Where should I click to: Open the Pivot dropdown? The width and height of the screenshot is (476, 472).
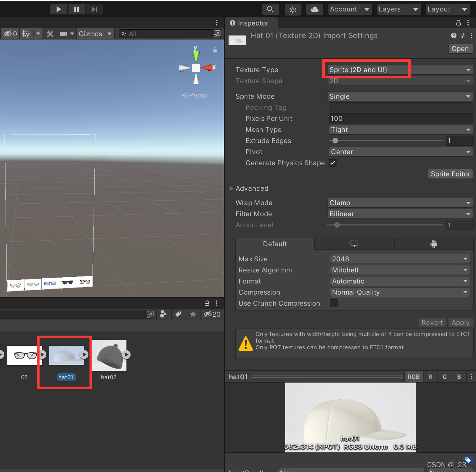pos(401,152)
